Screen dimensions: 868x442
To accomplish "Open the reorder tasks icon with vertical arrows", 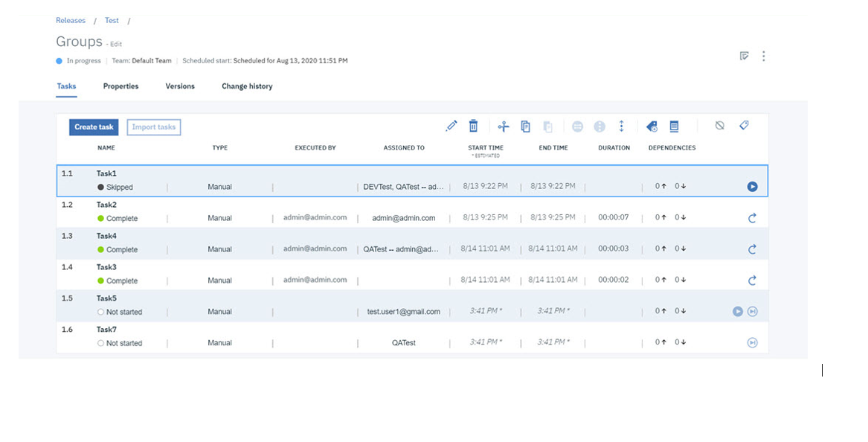I will pos(622,126).
